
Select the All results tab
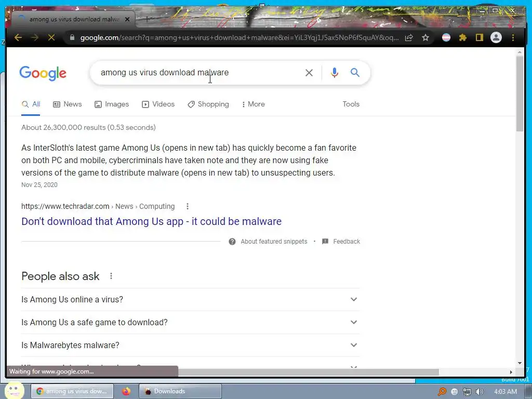(x=31, y=104)
